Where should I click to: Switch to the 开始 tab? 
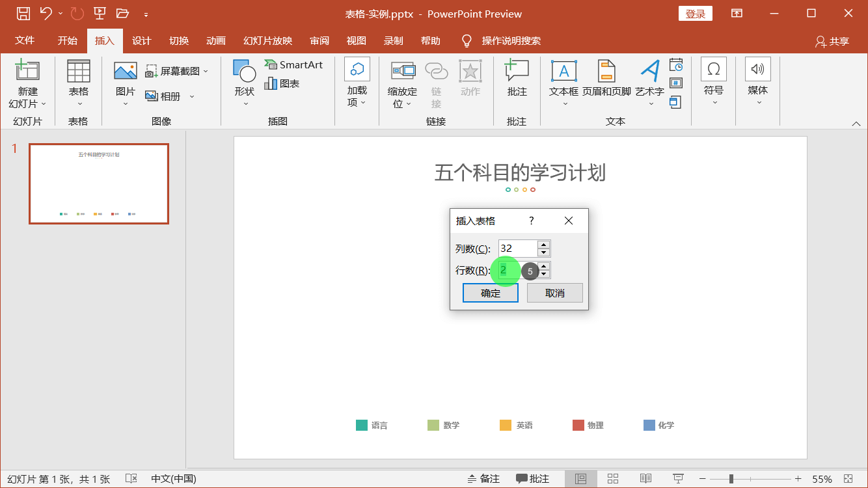(68, 40)
